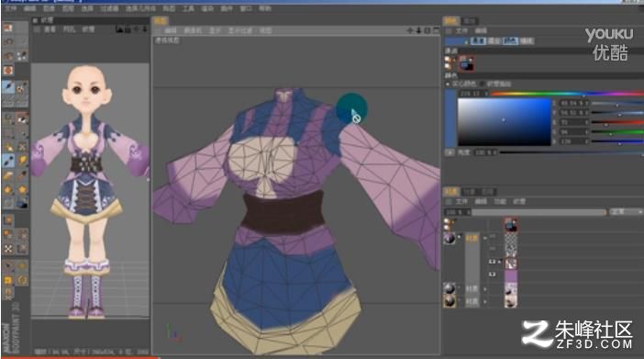The width and height of the screenshot is (644, 359).
Task: Switch to the second tab beside color tab
Action: point(469,21)
